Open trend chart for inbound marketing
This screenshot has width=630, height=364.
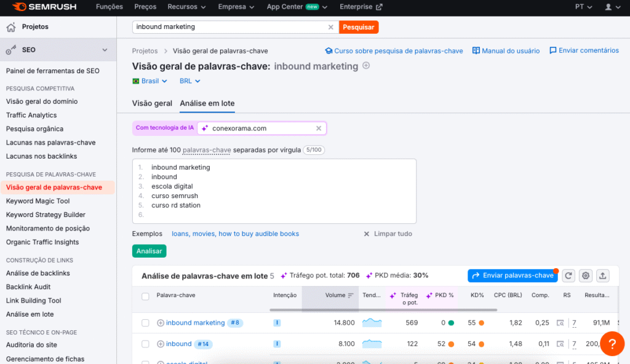point(372,322)
